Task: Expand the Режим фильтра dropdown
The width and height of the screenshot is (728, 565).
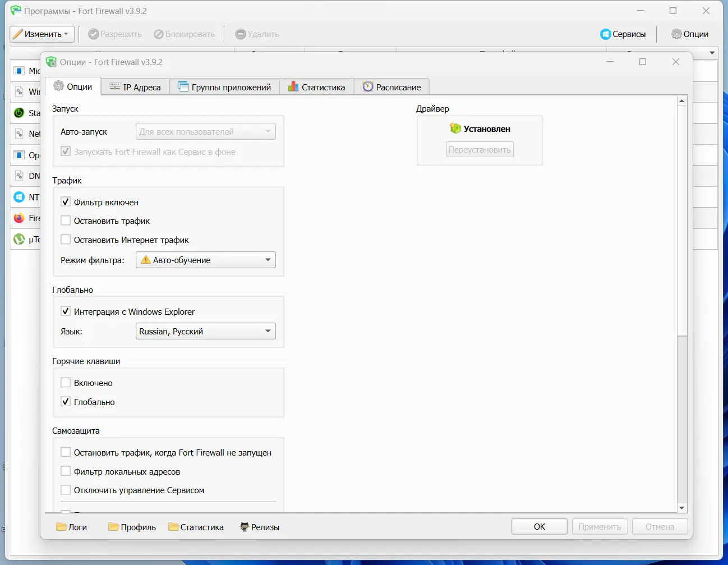Action: 206,260
